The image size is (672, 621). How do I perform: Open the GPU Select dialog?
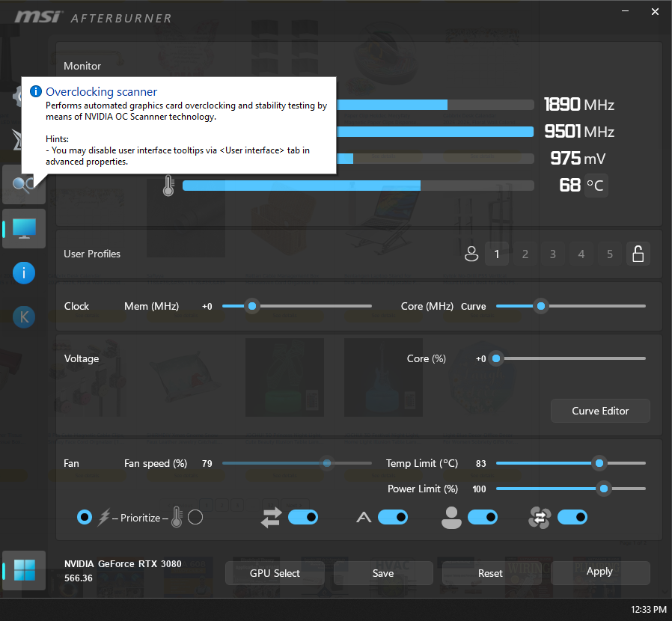274,572
